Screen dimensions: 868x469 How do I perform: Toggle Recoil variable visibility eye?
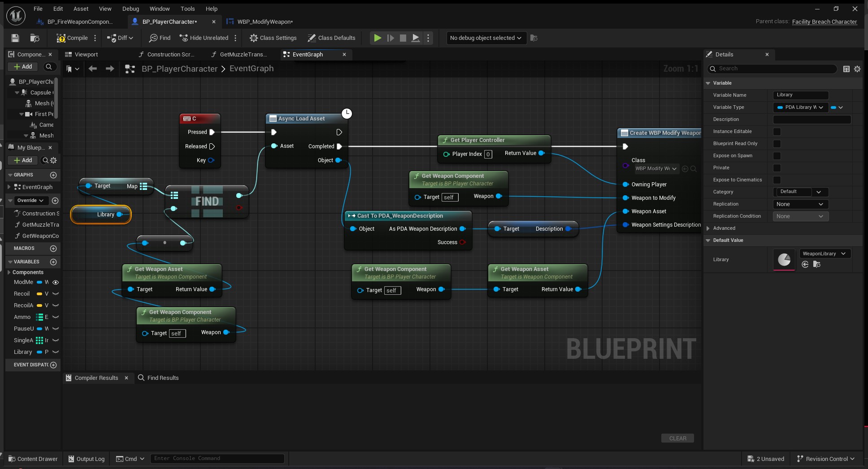[x=56, y=294]
